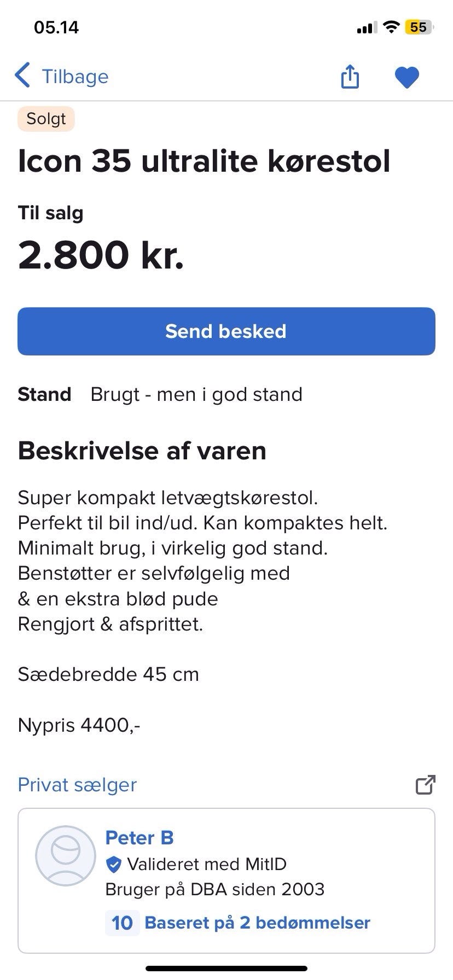Tap the MitID verified shield icon
Screen dimensions: 453x980
[113, 864]
